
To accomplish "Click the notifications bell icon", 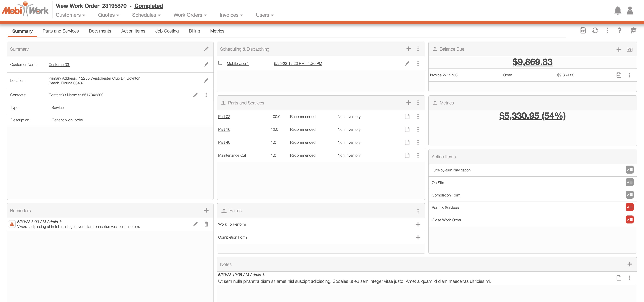I will [x=618, y=10].
